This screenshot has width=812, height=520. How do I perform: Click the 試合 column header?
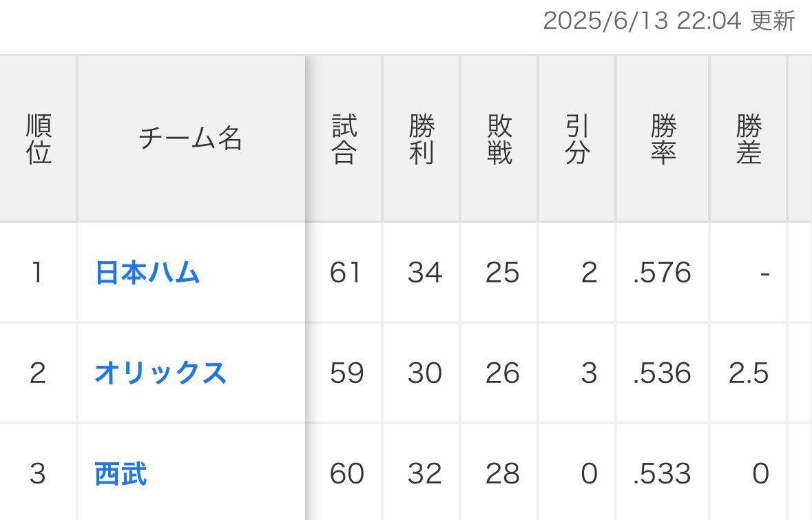pos(344,139)
